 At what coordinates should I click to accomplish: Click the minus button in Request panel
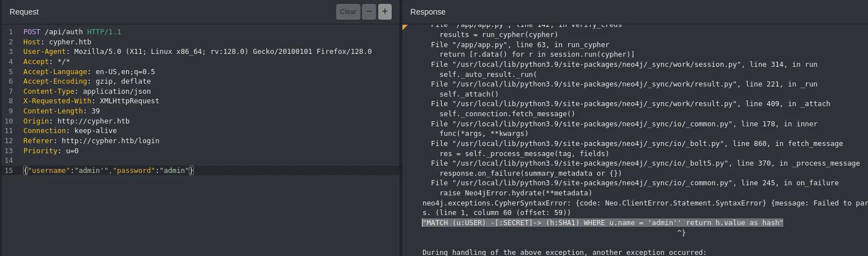369,12
